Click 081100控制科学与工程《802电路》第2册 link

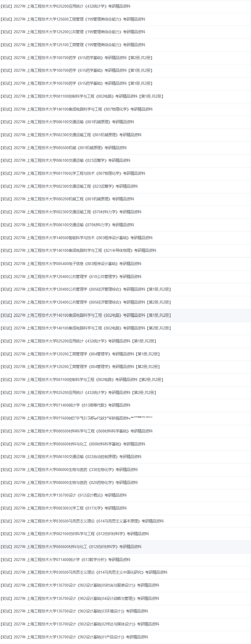coord(82,380)
